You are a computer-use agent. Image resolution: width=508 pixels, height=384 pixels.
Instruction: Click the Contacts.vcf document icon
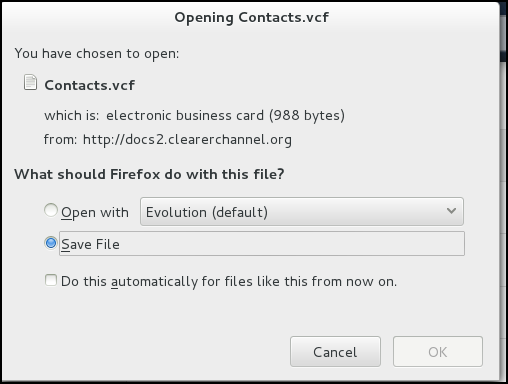(30, 82)
